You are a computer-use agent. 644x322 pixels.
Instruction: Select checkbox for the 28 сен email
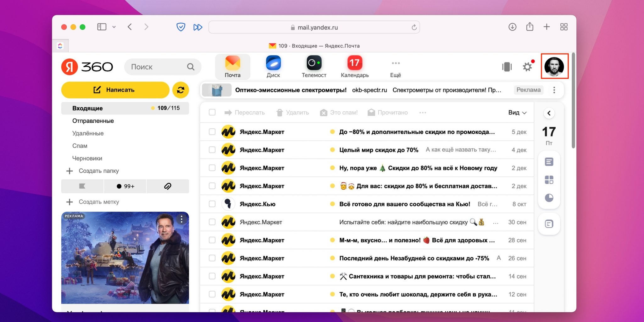212,240
